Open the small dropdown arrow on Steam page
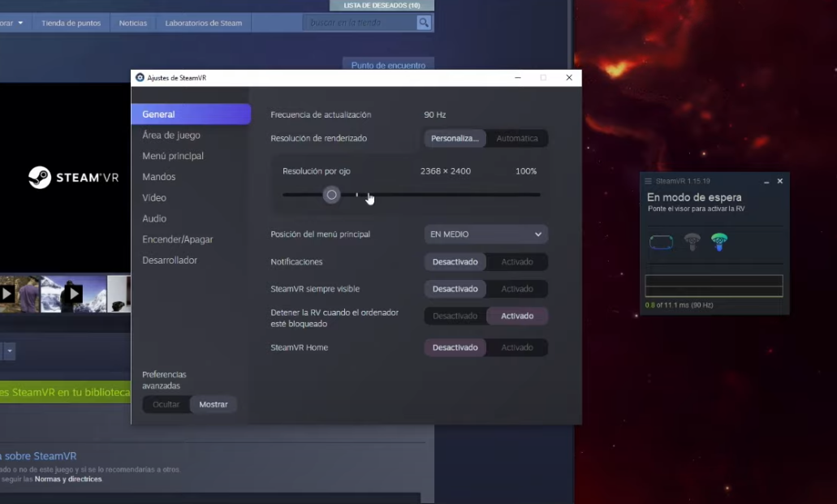Image resolution: width=837 pixels, height=504 pixels. coord(10,351)
